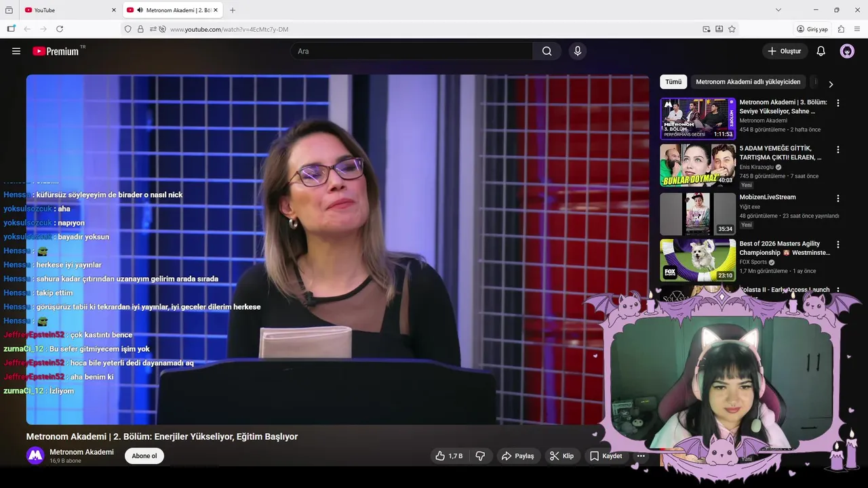Click Yiğit exe channel name
The height and width of the screenshot is (488, 868).
coord(749,207)
